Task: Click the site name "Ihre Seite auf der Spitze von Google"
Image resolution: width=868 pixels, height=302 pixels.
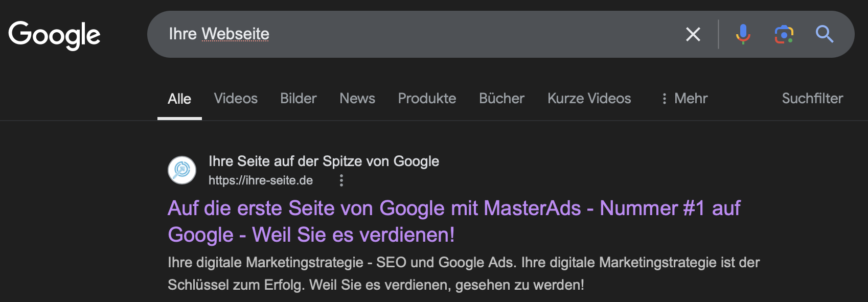Action: click(324, 161)
